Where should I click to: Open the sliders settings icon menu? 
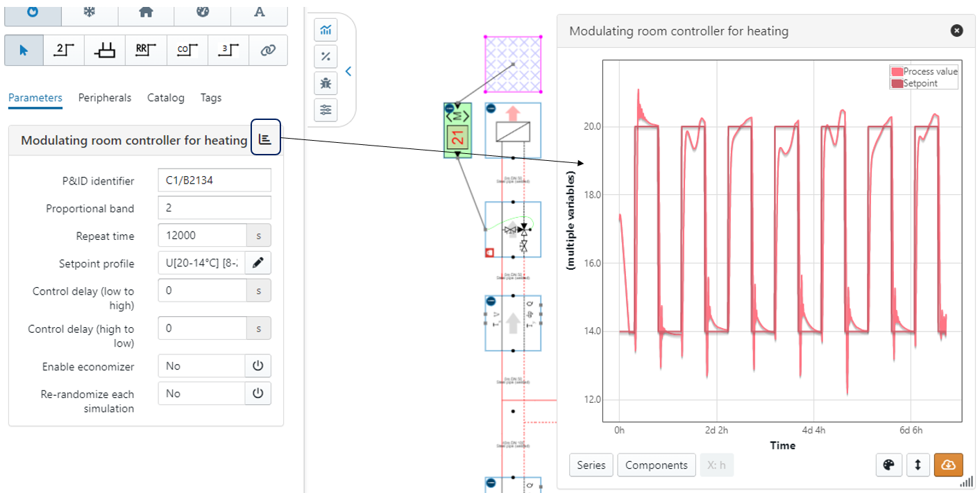click(326, 110)
